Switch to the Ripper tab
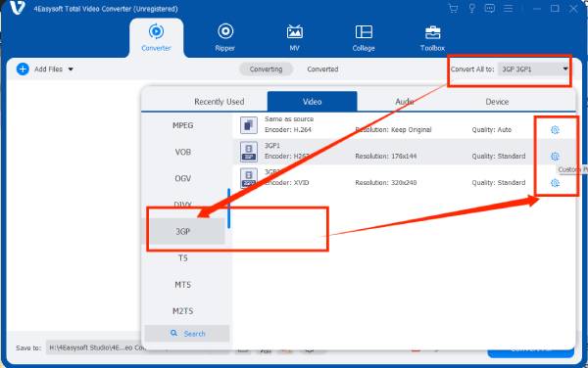 coord(225,38)
